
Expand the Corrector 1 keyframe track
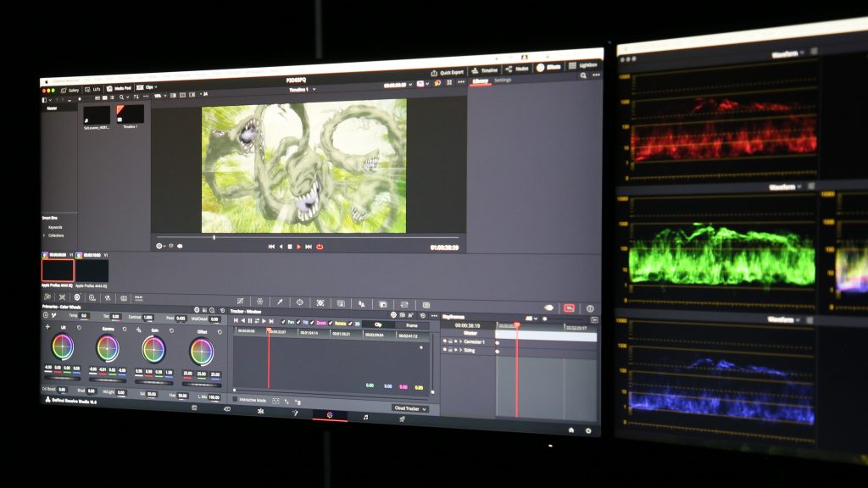point(459,341)
